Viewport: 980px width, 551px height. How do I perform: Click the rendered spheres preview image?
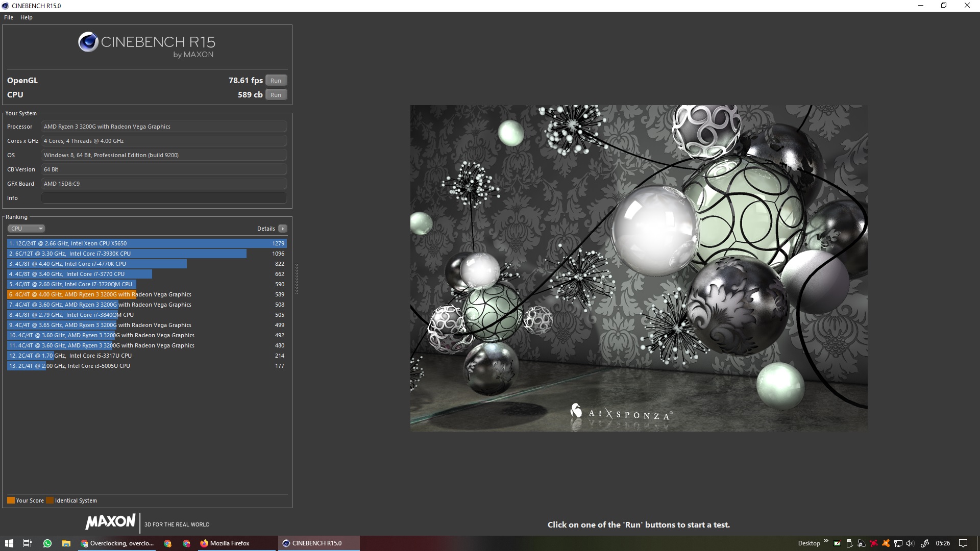[x=639, y=268]
